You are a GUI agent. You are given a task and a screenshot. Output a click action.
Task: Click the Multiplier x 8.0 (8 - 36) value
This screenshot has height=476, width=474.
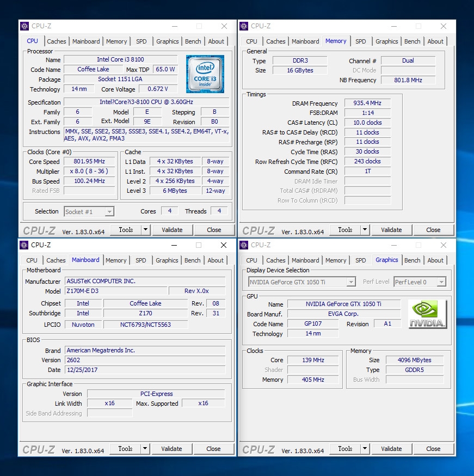(x=89, y=171)
